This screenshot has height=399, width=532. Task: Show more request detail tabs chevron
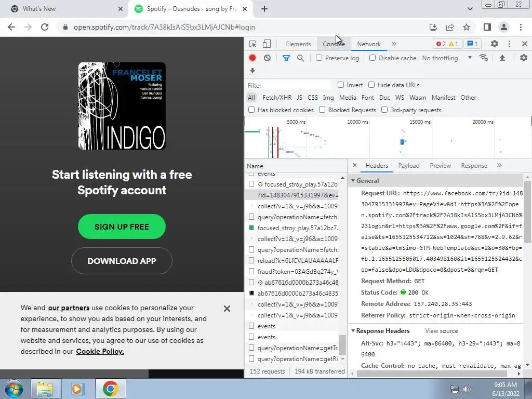(499, 165)
